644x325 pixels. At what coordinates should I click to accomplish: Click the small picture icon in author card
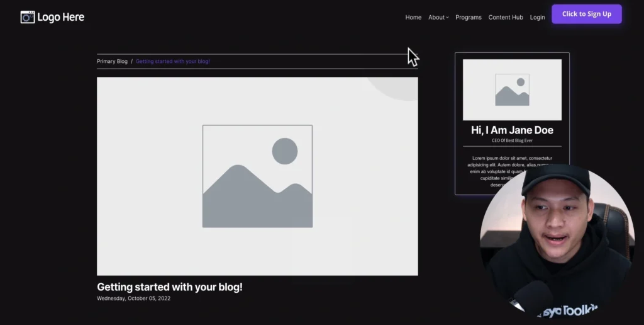(x=512, y=90)
